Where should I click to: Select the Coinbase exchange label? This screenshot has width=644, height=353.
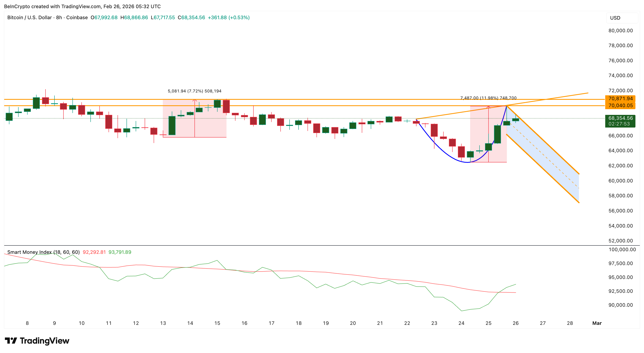click(x=78, y=18)
